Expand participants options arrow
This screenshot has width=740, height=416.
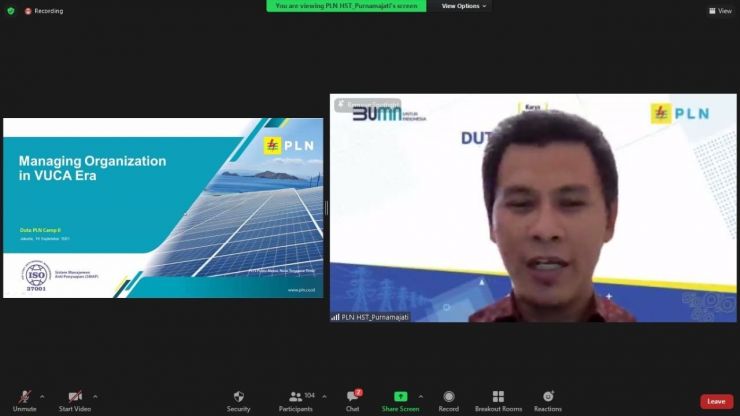coord(324,397)
